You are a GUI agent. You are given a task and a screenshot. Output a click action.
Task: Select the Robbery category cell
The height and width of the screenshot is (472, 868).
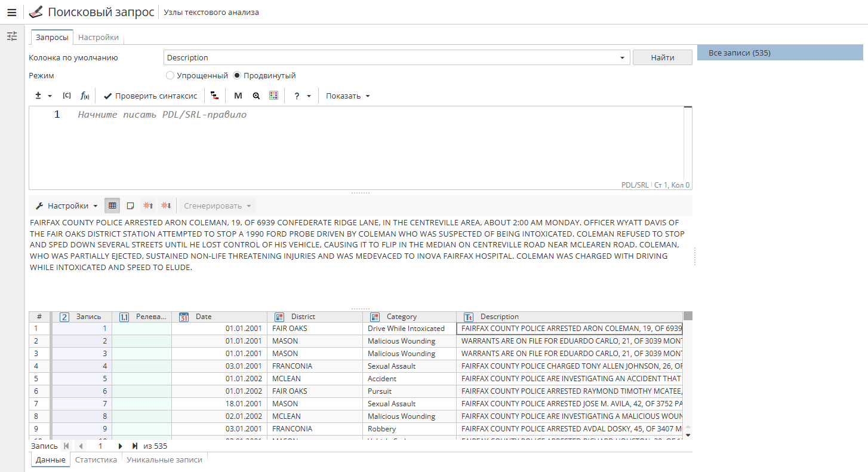click(410, 428)
